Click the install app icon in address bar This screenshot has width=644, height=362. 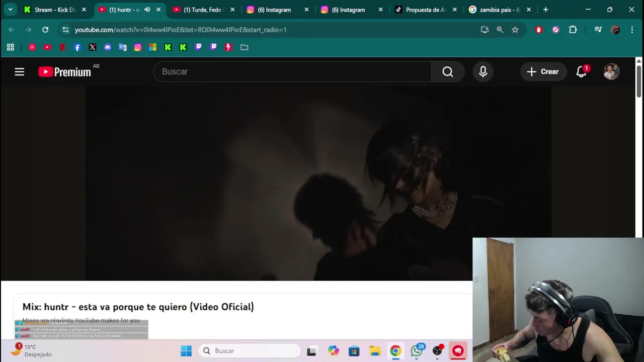click(x=485, y=30)
